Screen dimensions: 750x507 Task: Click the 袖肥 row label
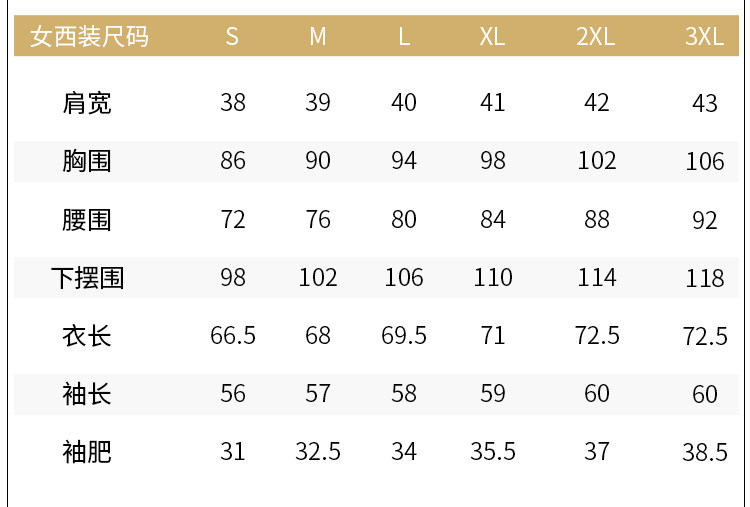coord(87,452)
